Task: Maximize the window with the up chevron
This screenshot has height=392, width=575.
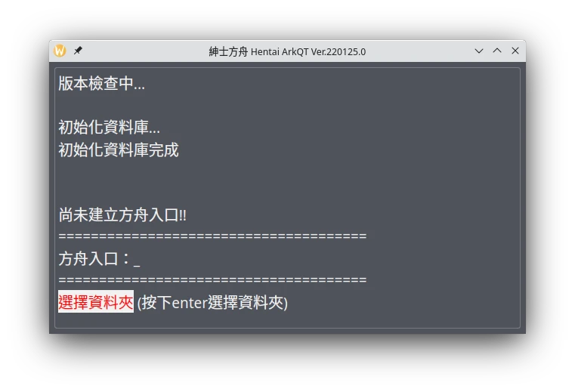Action: 497,51
